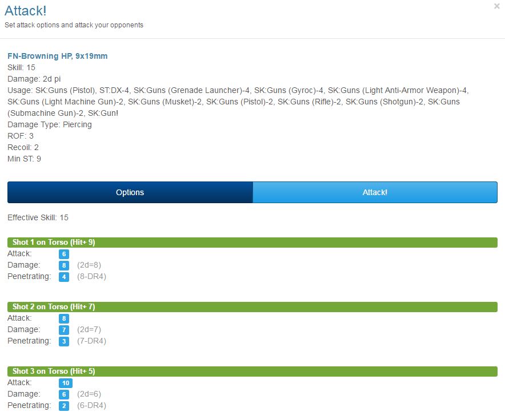Click the Usage line listing gun skills
Viewport: 505px width, 420px height.
coord(238,102)
